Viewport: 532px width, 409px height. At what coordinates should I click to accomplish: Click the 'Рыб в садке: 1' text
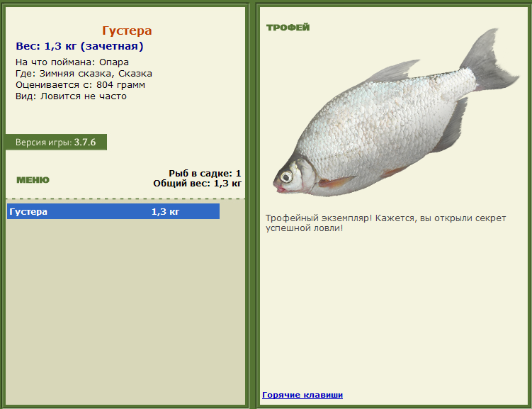pos(205,173)
